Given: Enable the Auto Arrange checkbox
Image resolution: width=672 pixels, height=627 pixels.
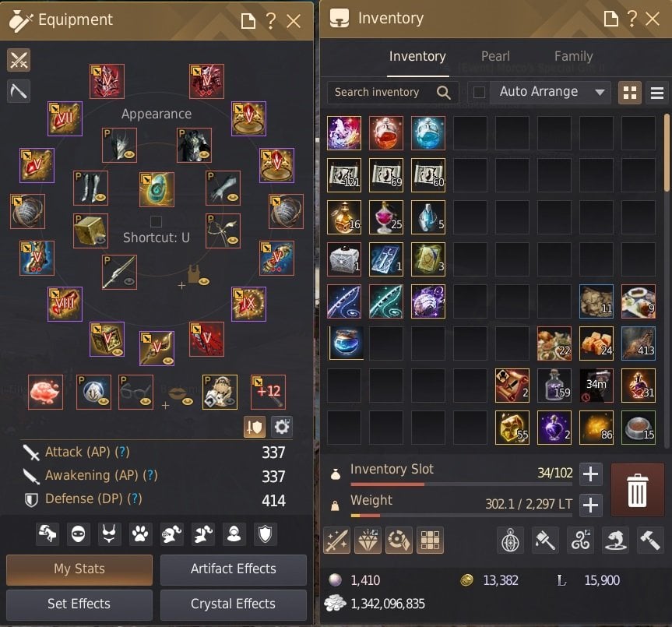Looking at the screenshot, I should (479, 92).
